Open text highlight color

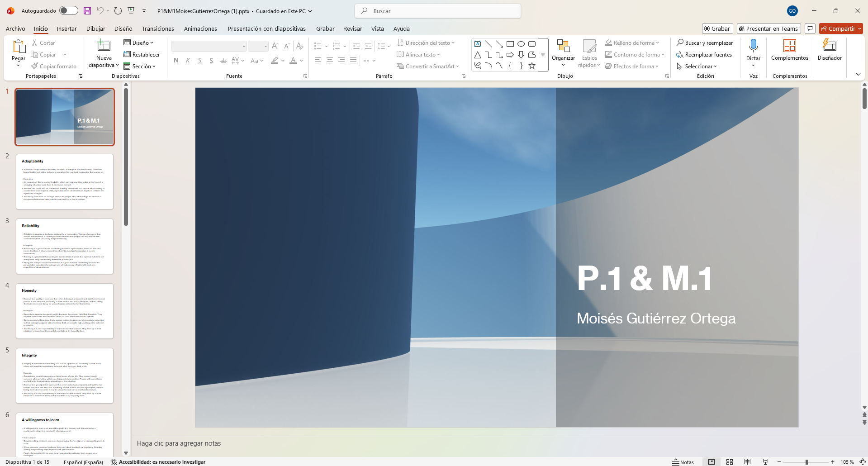(x=275, y=61)
